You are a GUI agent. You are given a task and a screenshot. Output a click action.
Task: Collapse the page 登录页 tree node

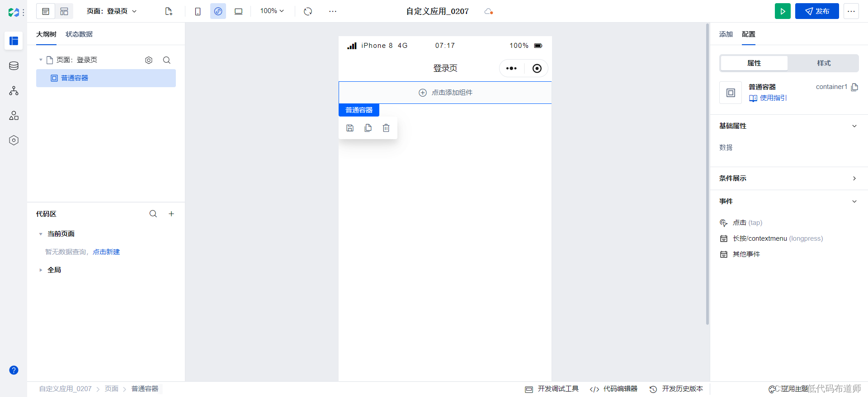click(x=41, y=60)
